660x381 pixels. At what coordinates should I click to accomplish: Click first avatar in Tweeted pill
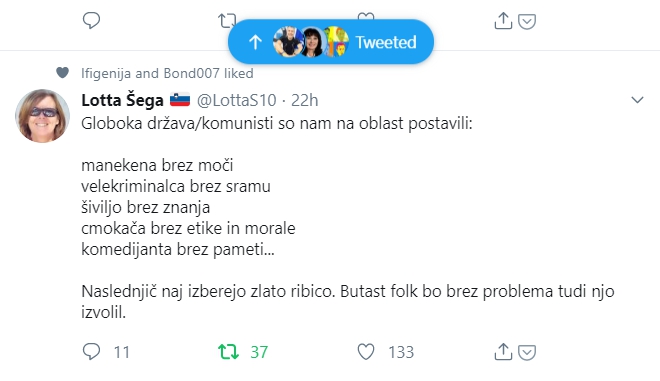(288, 42)
